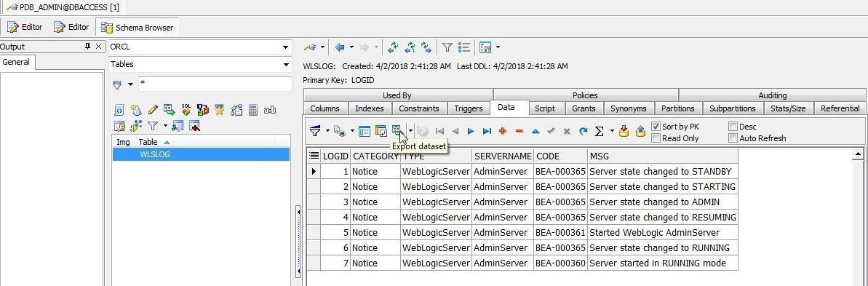The width and height of the screenshot is (868, 286).
Task: Expand the sigma icon dropdown arrow
Action: point(612,131)
